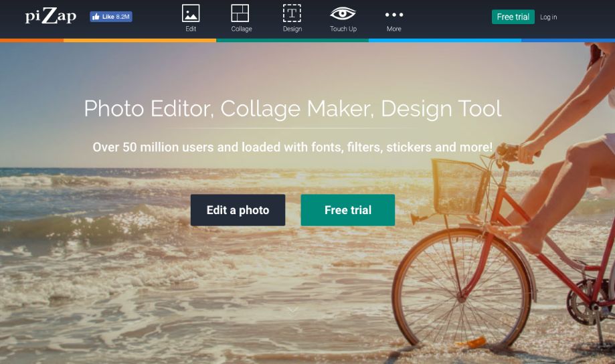
Task: Select the Touch Up text label
Action: tap(343, 29)
